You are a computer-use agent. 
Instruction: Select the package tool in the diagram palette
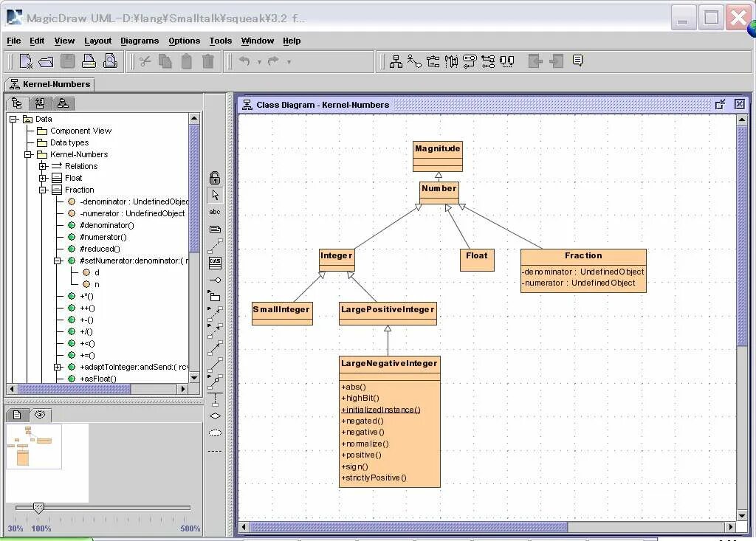pyautogui.click(x=214, y=295)
